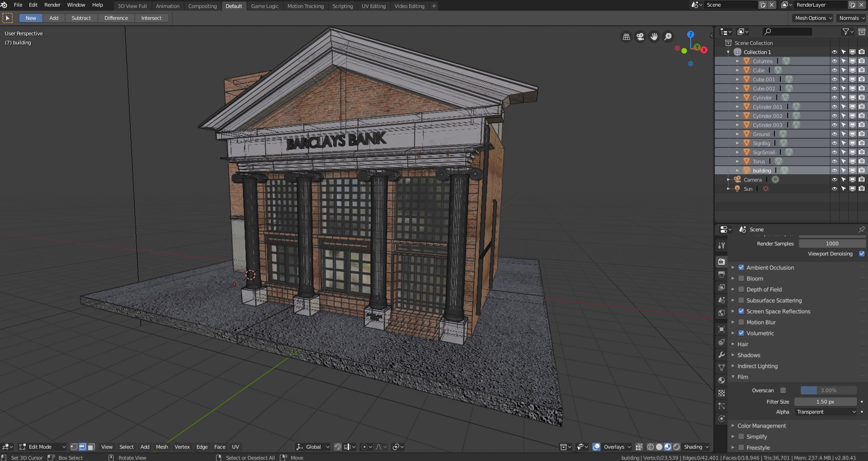Screen dimensions: 868x461
Task: Click the zoom view magnifier icon
Action: 668,37
